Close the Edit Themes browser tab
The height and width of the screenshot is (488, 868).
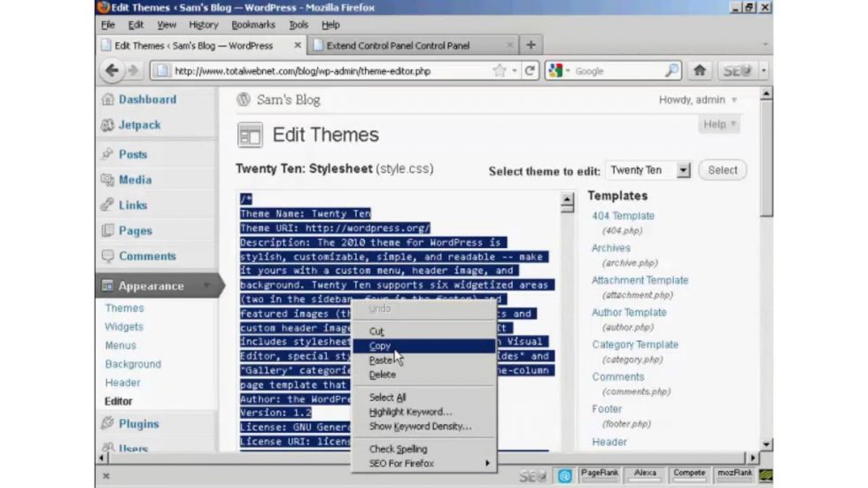click(298, 45)
